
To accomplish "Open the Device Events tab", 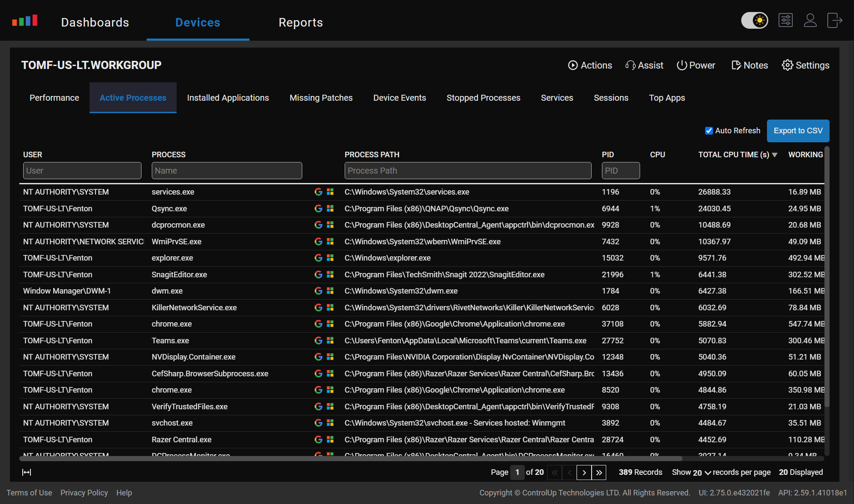I will 400,98.
